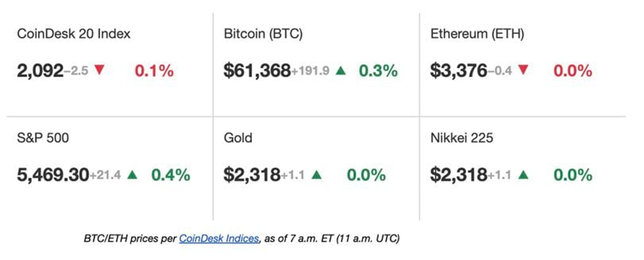This screenshot has height=260, width=644.
Task: Click the green up arrow in Gold cell
Action: [316, 175]
